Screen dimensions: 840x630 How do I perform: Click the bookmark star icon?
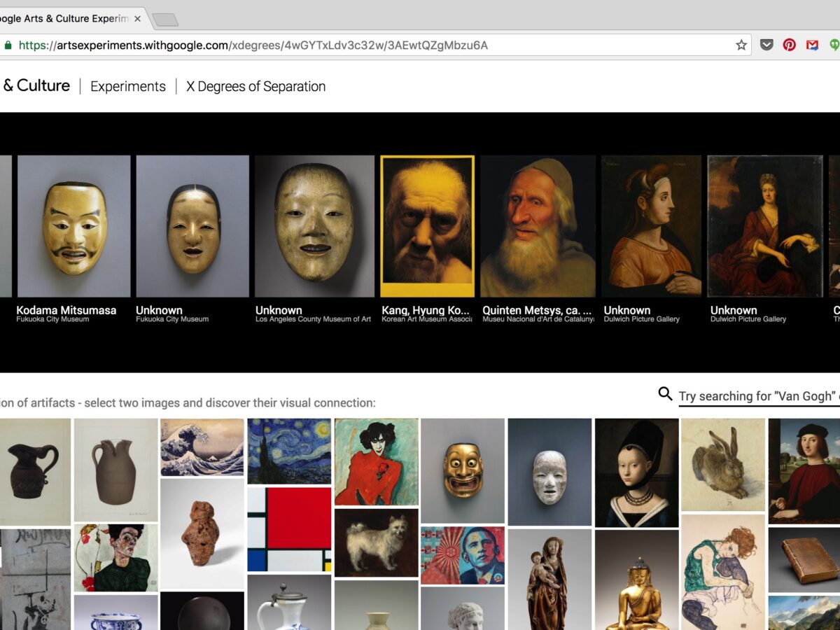[x=741, y=45]
